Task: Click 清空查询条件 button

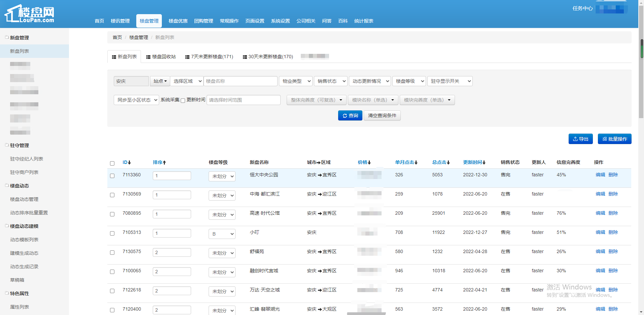Action: click(x=382, y=115)
